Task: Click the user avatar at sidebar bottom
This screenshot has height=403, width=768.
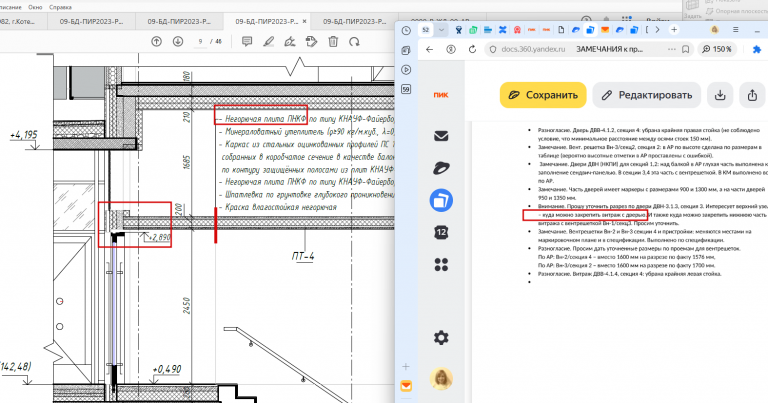Action: (x=441, y=379)
